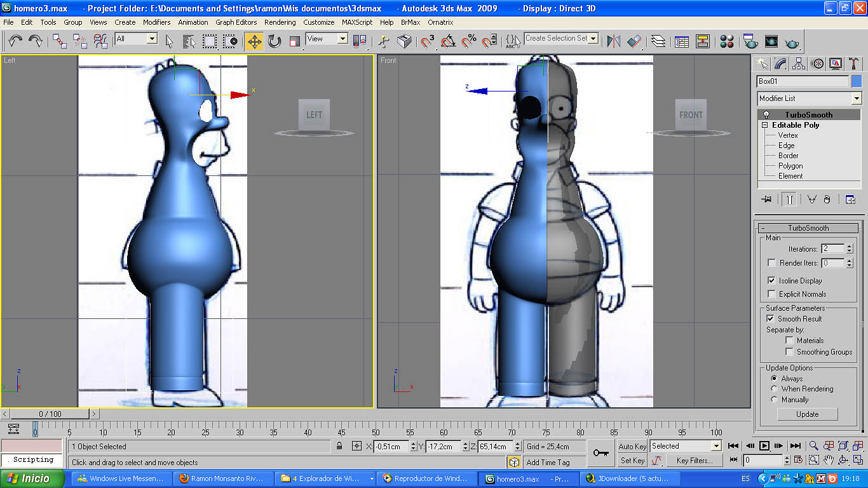868x488 pixels.
Task: Check the Smoothing Groups box
Action: click(x=789, y=351)
